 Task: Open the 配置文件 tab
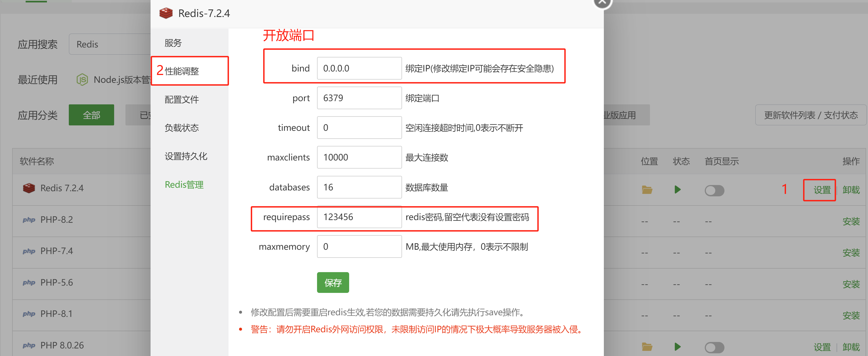point(182,100)
